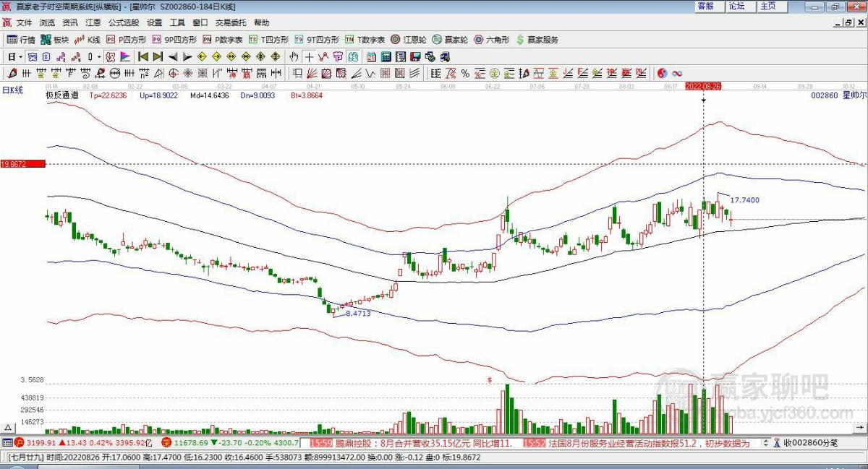
Task: Open the 六角形 hexagon tool
Action: (491, 40)
